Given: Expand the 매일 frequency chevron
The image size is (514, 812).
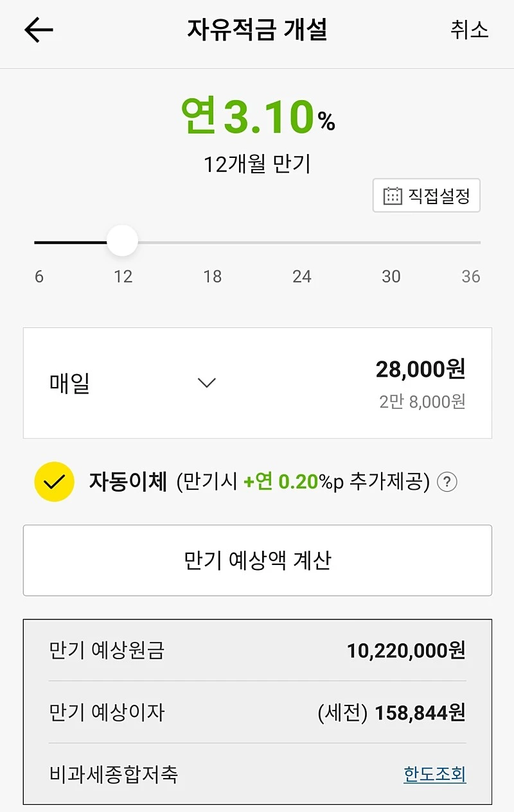Looking at the screenshot, I should (x=207, y=383).
